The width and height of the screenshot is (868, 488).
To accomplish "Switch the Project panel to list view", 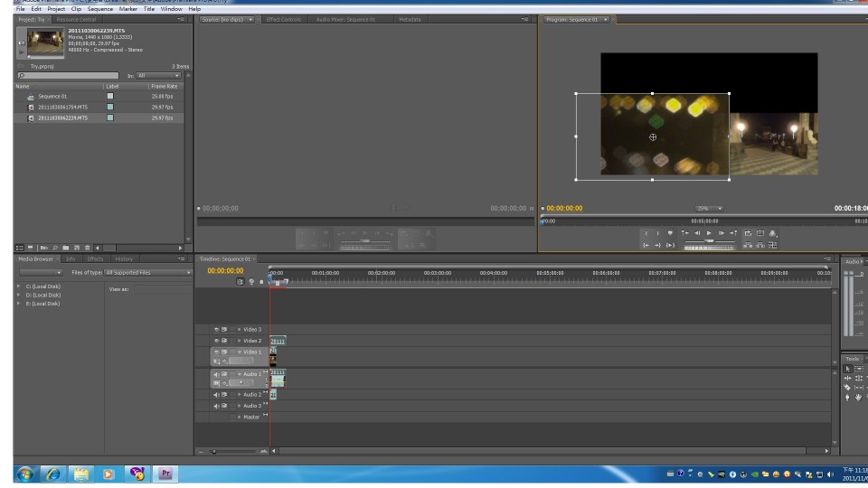I will pos(20,248).
